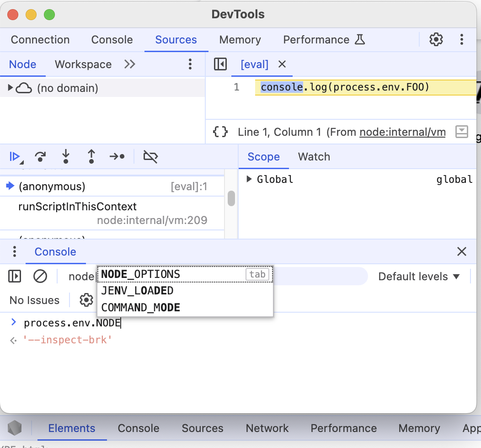Screen dimensions: 481x448
Task: Open Console tab in background DevTools window
Action: [x=139, y=428]
